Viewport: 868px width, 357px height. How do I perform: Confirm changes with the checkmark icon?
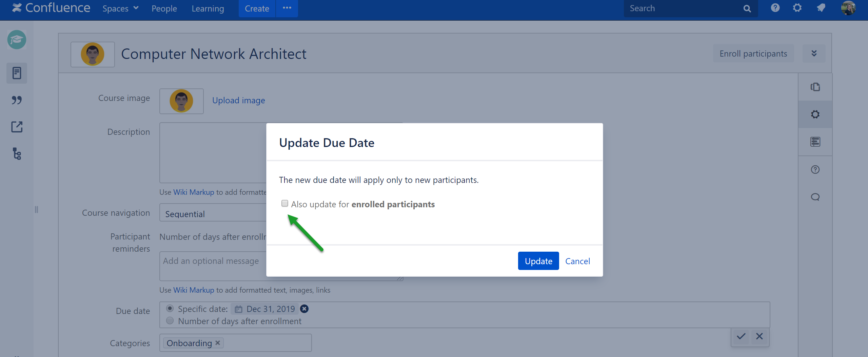pyautogui.click(x=741, y=336)
